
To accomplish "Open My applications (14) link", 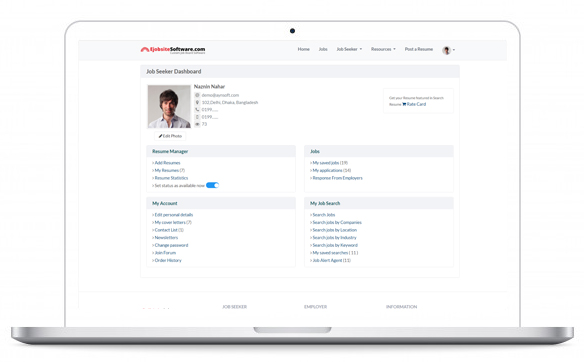I will pos(332,170).
